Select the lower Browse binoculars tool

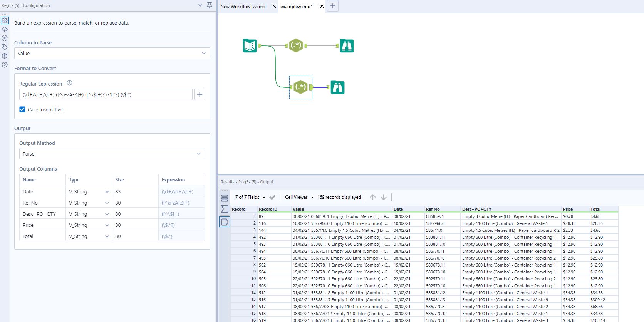[337, 87]
